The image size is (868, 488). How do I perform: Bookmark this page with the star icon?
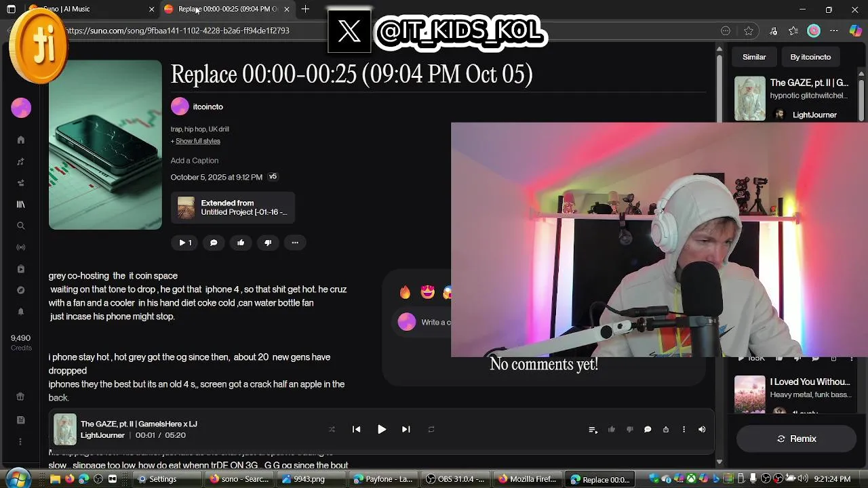click(749, 30)
